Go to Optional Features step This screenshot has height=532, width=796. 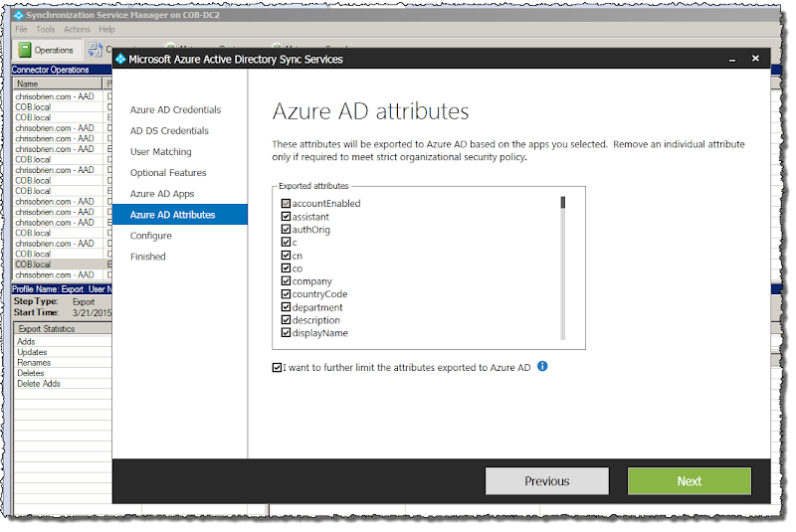pyautogui.click(x=168, y=172)
